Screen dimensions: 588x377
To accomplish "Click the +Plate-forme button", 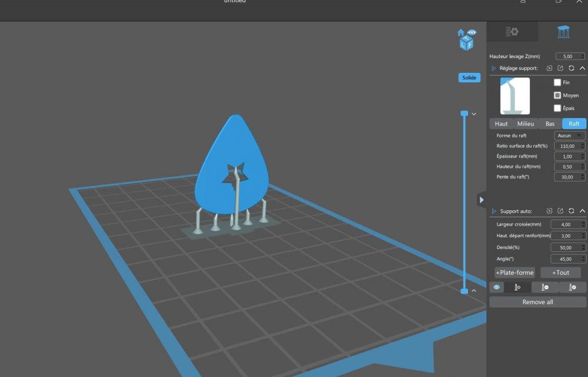I will [x=514, y=272].
